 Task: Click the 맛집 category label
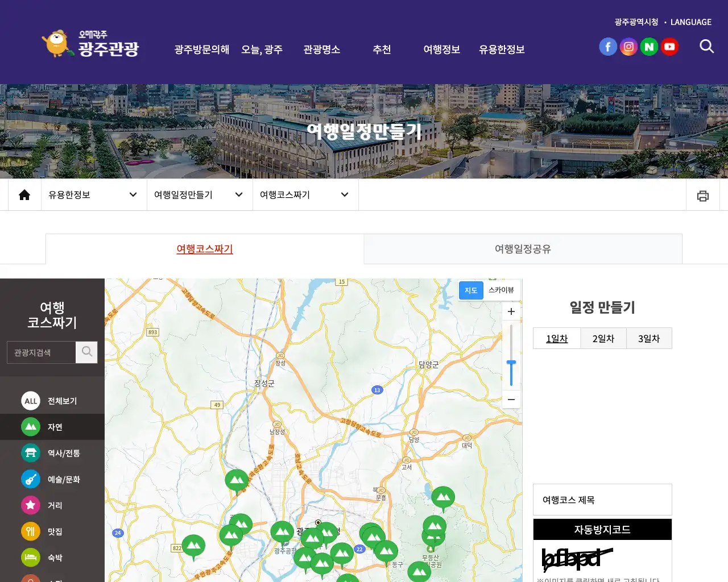click(x=55, y=532)
